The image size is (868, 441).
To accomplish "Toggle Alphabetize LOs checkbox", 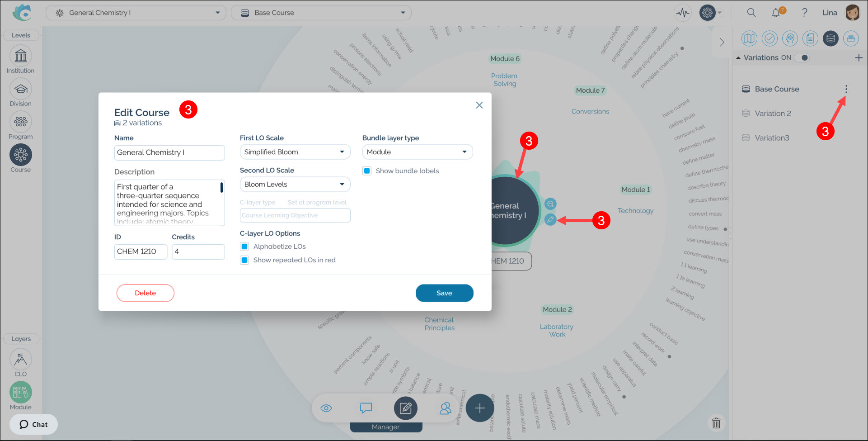I will tap(244, 247).
